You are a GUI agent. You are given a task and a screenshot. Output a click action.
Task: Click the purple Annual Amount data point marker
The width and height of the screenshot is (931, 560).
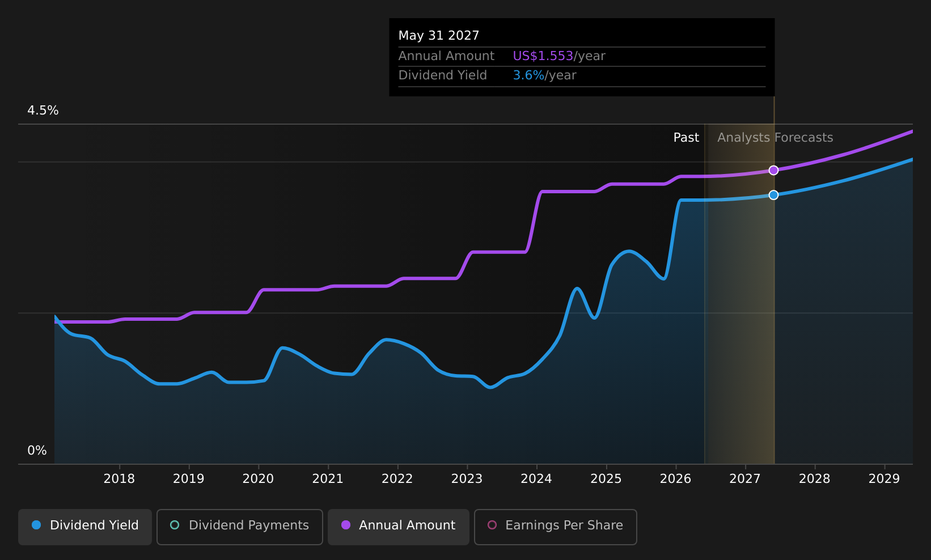tap(773, 171)
